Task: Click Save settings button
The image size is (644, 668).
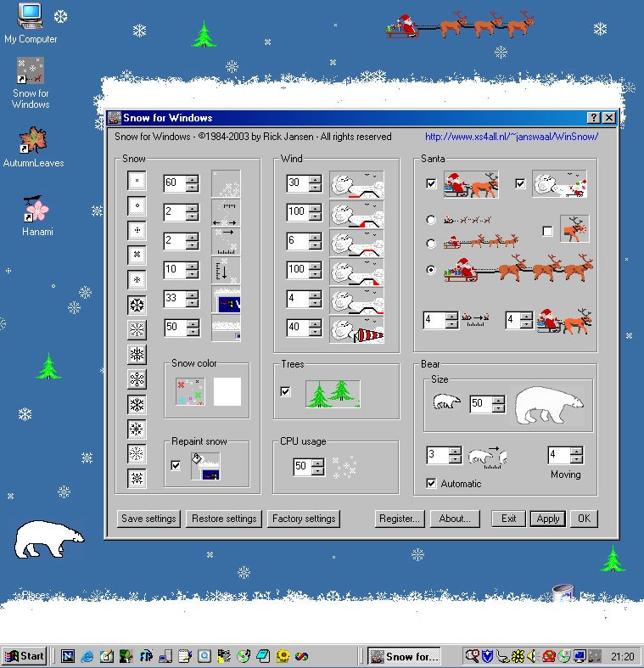Action: (x=148, y=519)
